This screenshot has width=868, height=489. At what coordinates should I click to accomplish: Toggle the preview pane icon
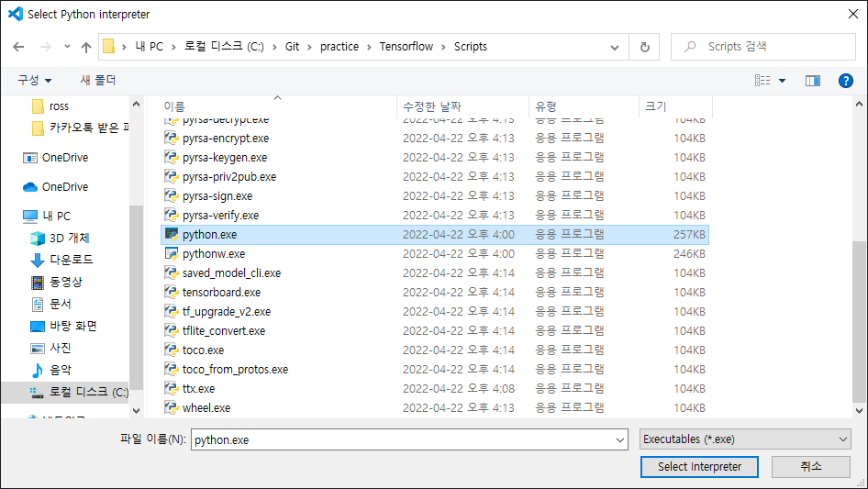[x=813, y=81]
